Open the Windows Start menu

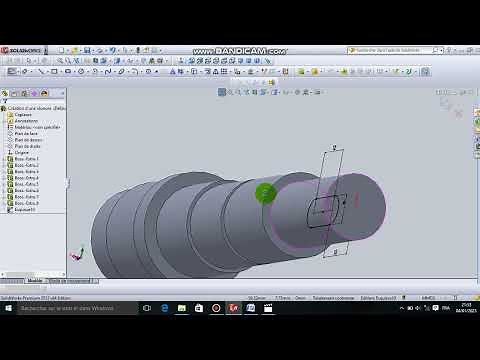[x=8, y=308]
